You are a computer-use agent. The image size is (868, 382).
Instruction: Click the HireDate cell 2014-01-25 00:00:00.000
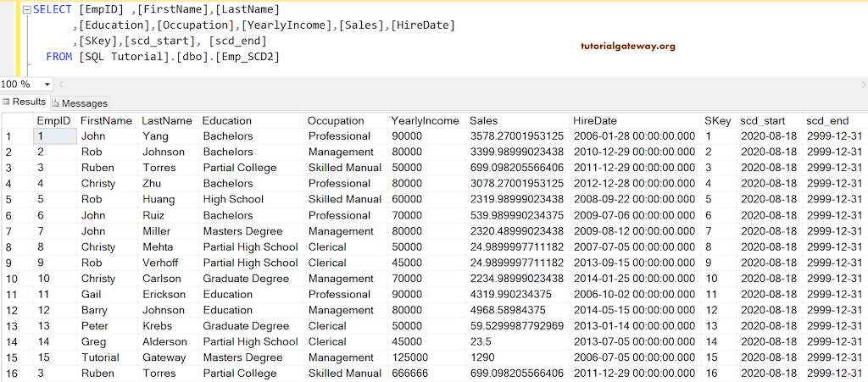click(x=634, y=279)
